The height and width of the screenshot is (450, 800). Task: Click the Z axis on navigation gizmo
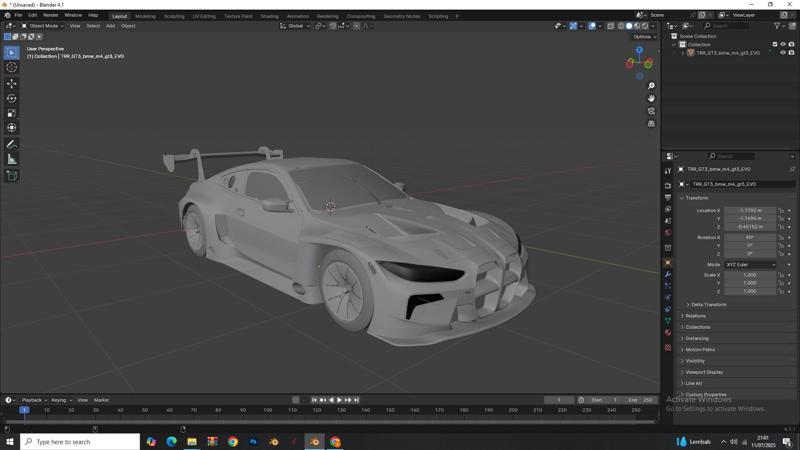[x=639, y=50]
